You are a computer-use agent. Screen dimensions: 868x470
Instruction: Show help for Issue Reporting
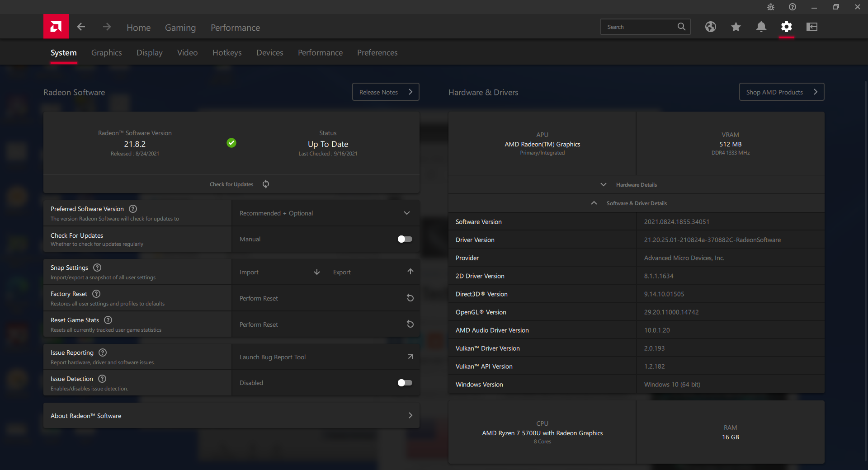coord(103,352)
